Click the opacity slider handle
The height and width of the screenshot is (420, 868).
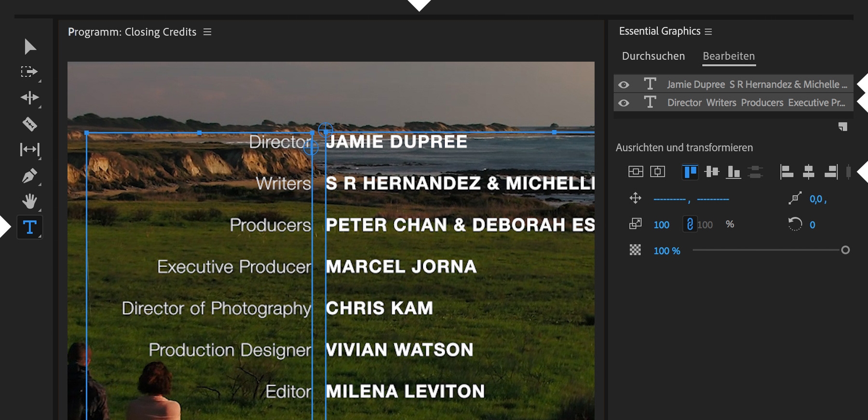pyautogui.click(x=845, y=250)
